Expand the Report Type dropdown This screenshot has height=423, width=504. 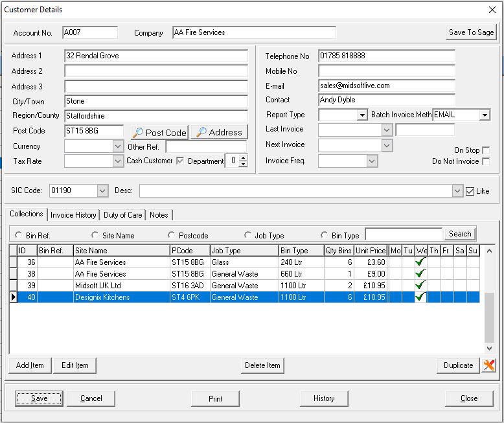[x=362, y=115]
